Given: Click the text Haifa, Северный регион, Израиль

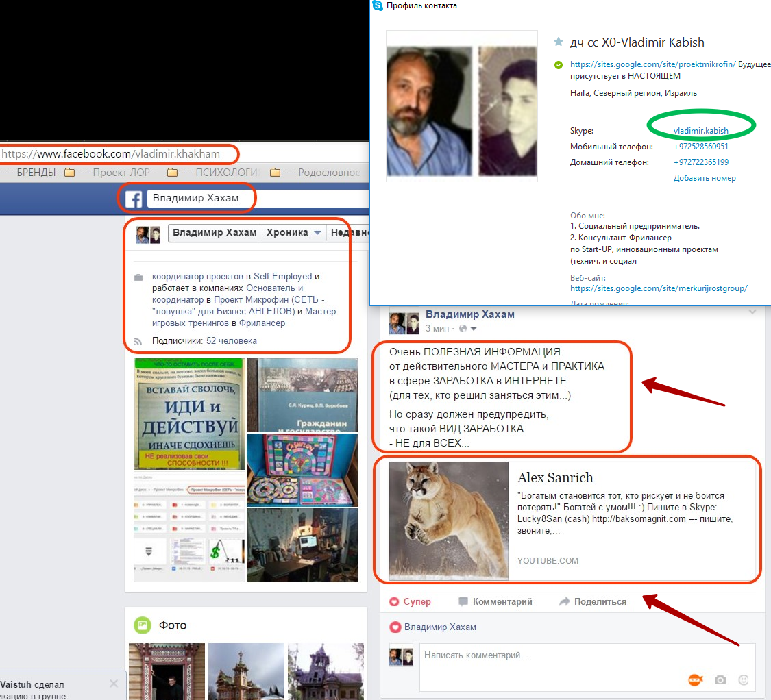Looking at the screenshot, I should pos(633,93).
